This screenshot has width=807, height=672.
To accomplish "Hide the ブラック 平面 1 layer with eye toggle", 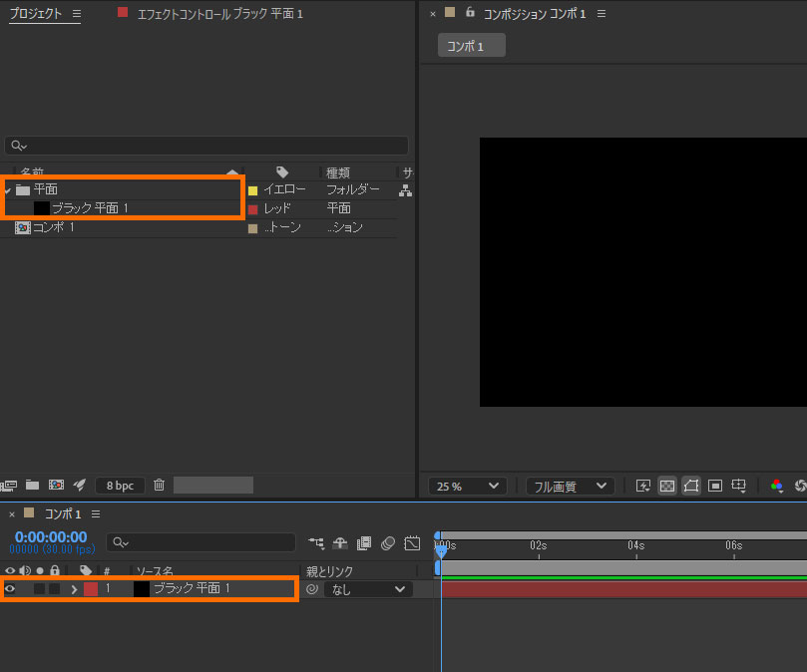I will tap(11, 589).
